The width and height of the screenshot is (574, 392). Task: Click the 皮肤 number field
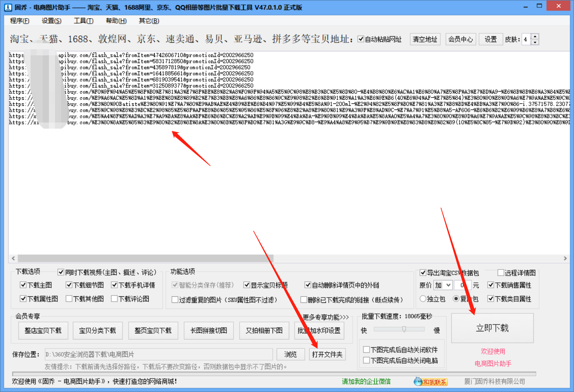pyautogui.click(x=526, y=39)
